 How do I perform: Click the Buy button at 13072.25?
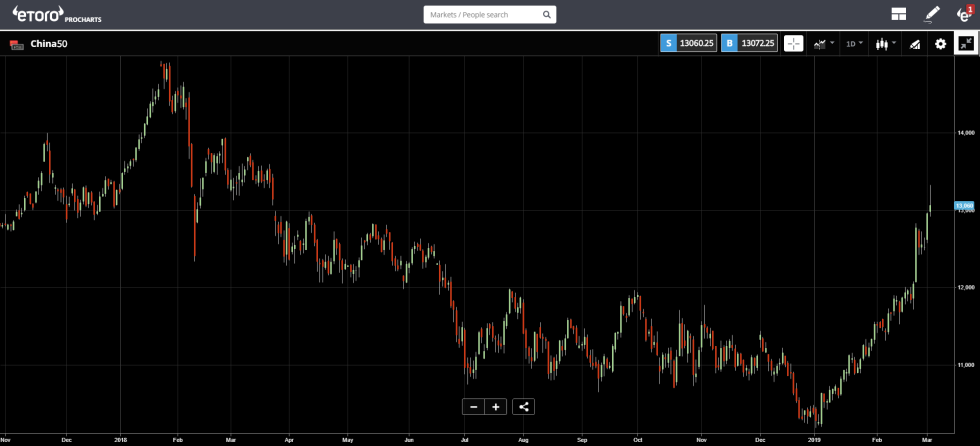click(749, 44)
